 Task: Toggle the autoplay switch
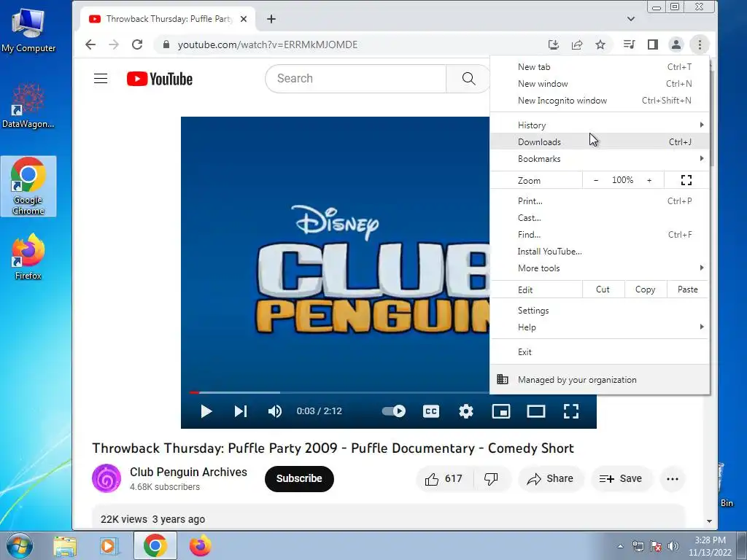tap(393, 411)
